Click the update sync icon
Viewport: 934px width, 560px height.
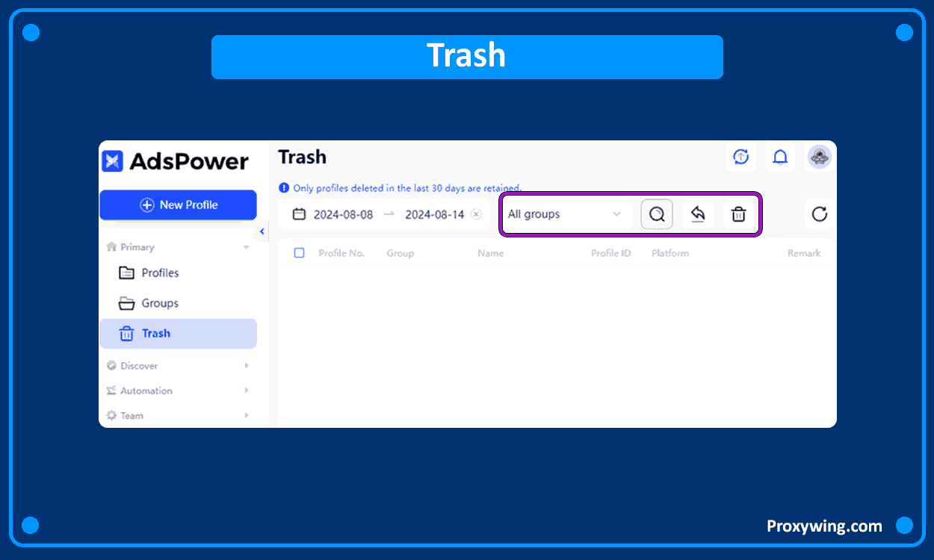click(x=740, y=157)
